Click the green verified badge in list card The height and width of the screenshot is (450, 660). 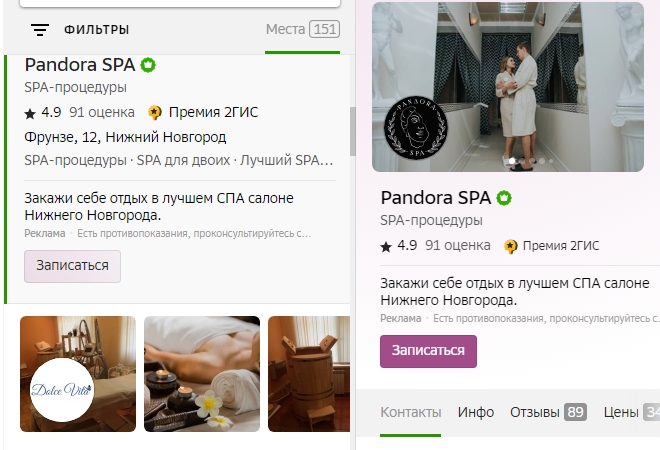[x=148, y=65]
